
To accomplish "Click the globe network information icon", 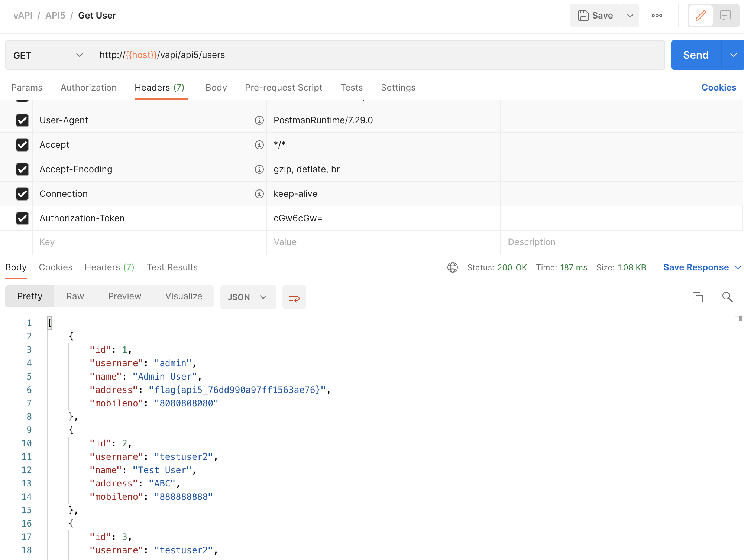I will point(453,267).
